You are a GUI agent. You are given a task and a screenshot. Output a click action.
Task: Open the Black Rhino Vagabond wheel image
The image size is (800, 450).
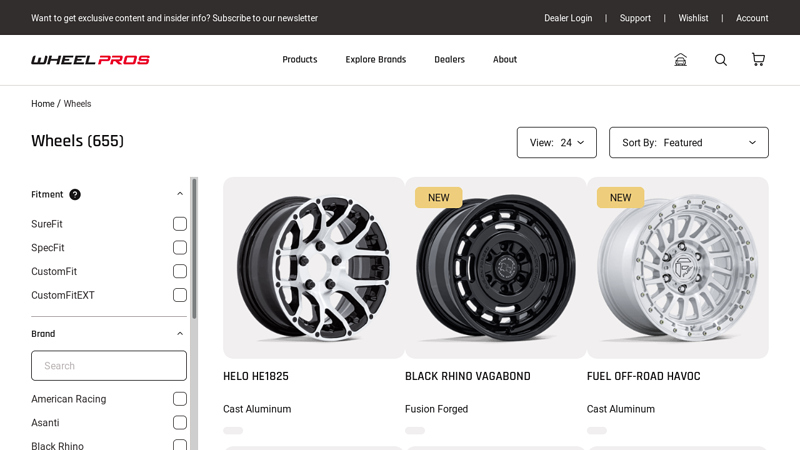(496, 268)
